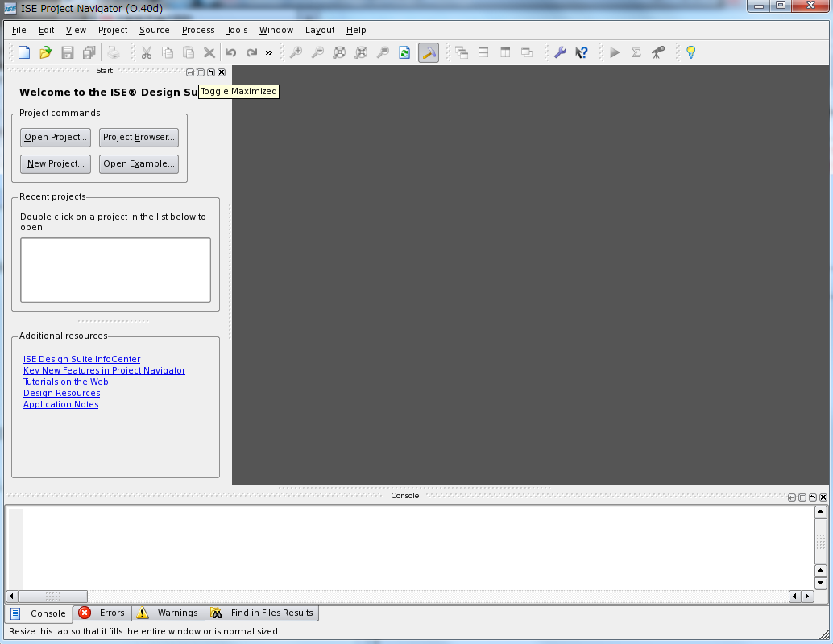This screenshot has height=644, width=833.
Task: Click console vertical scrollbar up arrow
Action: (821, 512)
